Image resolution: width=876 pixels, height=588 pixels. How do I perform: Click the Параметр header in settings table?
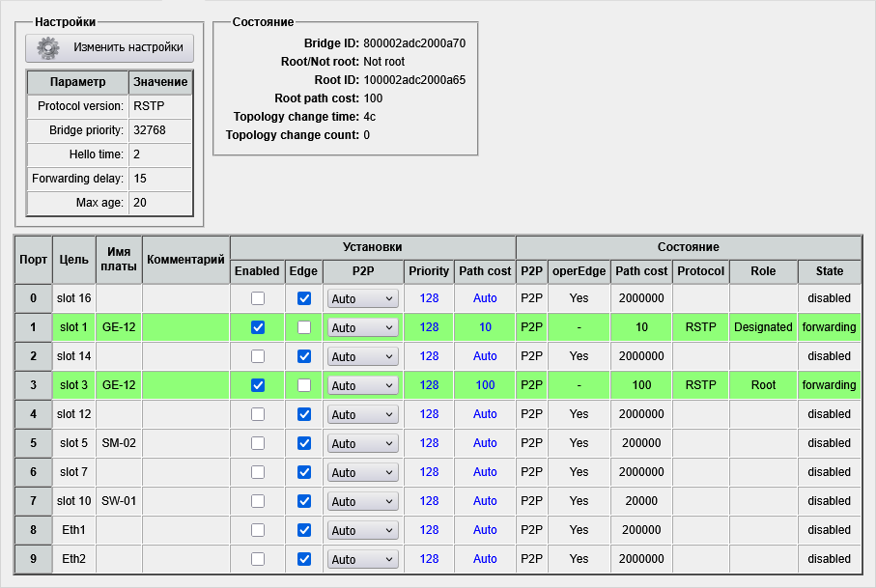pyautogui.click(x=77, y=83)
